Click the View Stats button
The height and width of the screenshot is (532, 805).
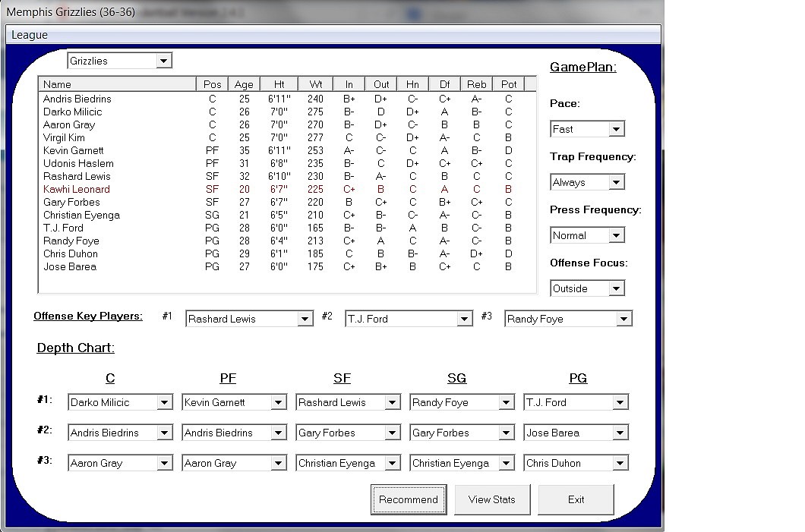[x=492, y=499]
